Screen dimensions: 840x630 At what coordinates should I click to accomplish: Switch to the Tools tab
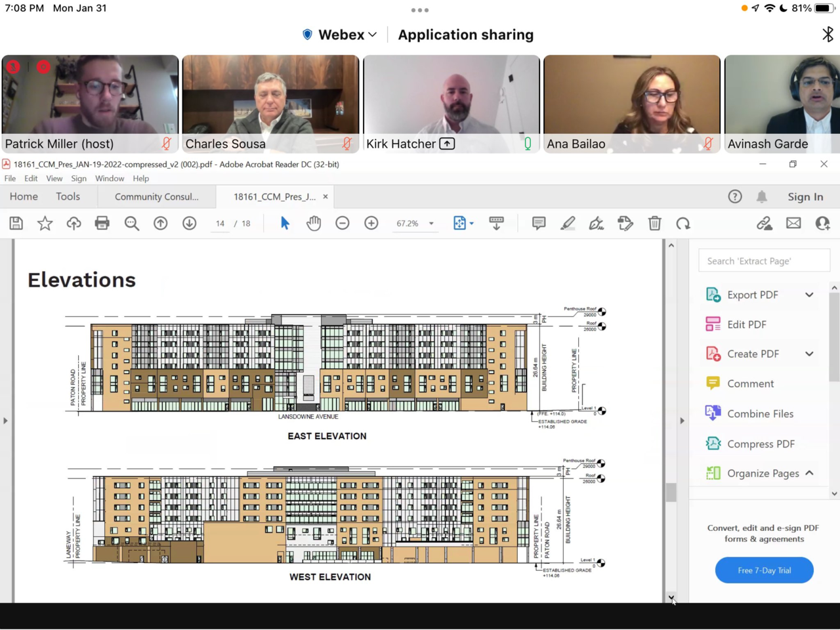point(68,196)
